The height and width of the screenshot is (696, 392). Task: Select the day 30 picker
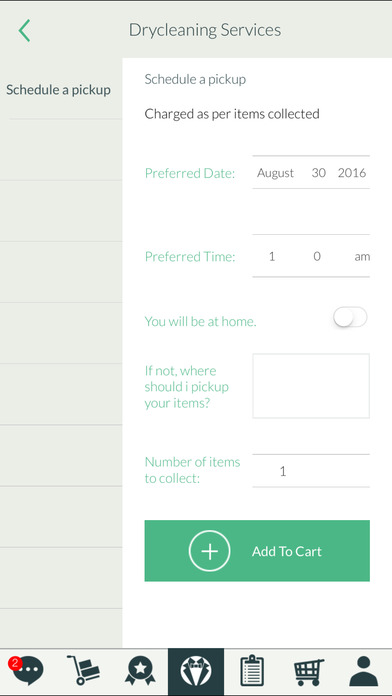point(318,173)
